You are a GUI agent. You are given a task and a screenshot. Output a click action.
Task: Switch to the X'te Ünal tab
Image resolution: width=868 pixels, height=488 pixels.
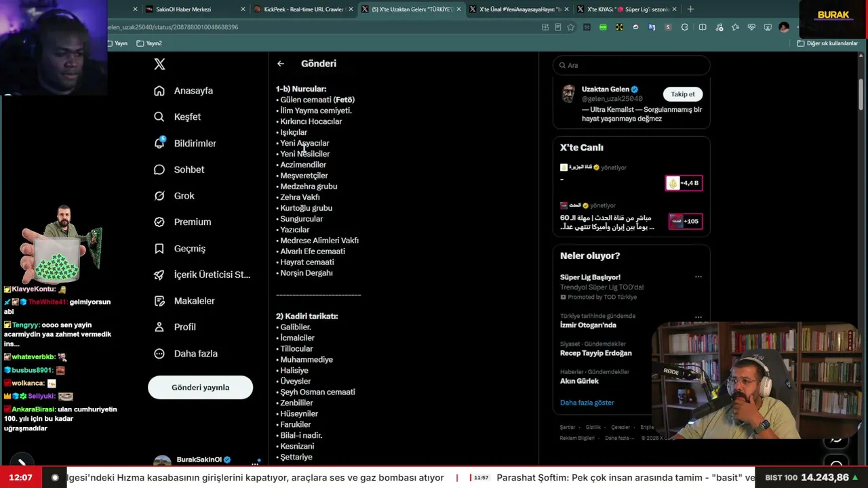click(519, 9)
